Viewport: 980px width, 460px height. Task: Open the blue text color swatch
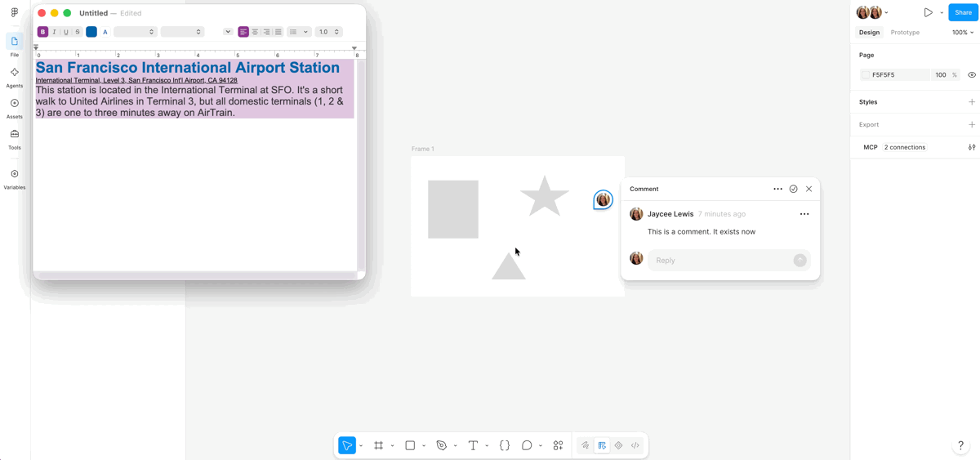coord(91,32)
